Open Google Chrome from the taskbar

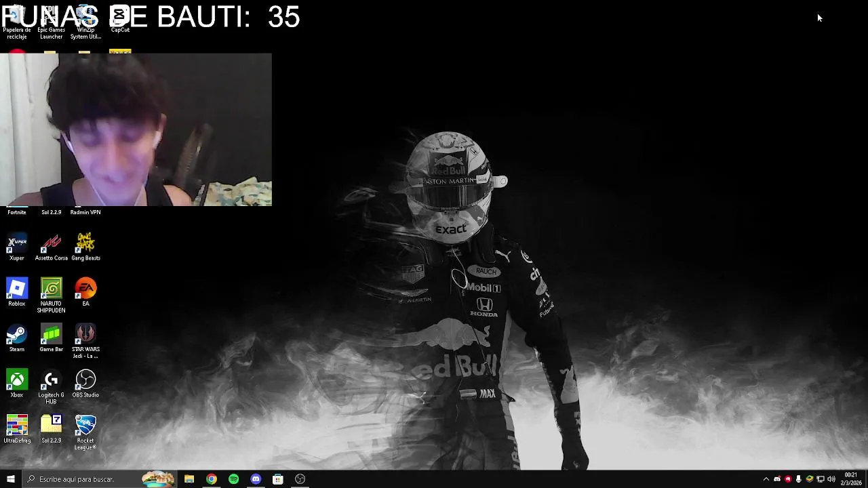click(212, 479)
